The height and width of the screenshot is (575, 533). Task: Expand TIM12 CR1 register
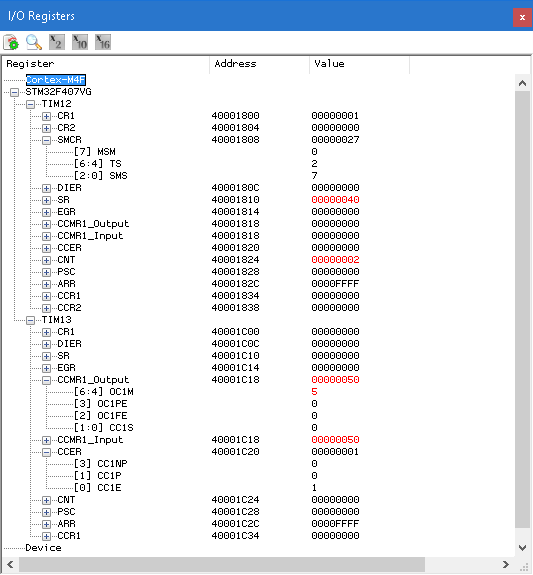pos(46,116)
